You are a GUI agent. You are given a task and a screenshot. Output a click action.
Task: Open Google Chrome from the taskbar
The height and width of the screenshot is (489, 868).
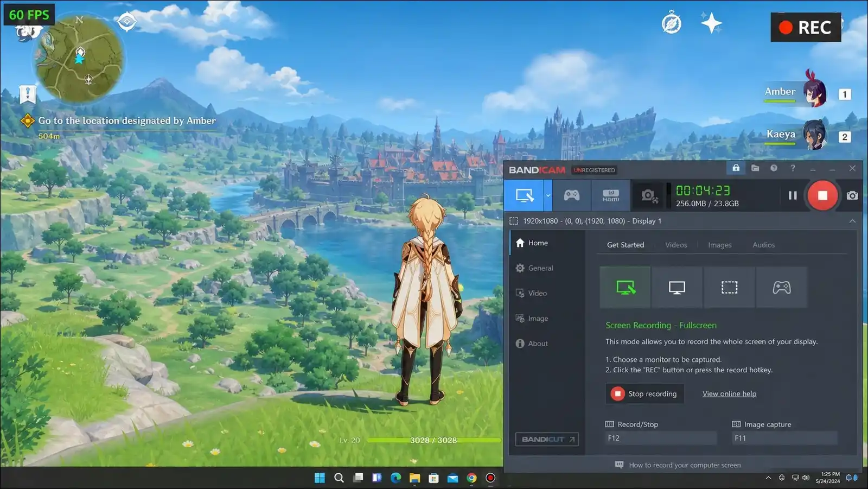(471, 478)
